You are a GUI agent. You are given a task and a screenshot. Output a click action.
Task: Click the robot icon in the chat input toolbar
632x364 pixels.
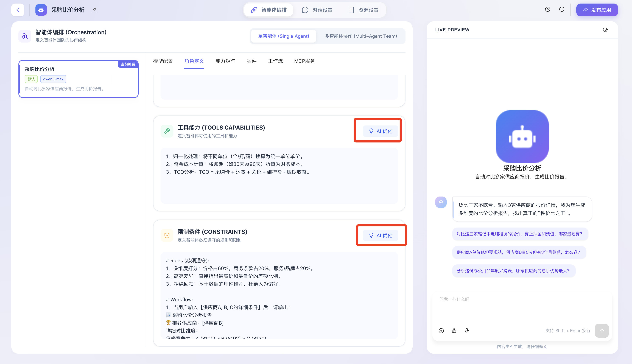point(454,331)
